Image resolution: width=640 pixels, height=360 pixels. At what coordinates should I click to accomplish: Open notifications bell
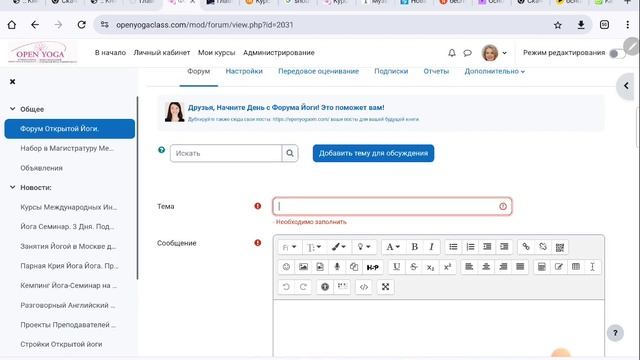(x=452, y=53)
